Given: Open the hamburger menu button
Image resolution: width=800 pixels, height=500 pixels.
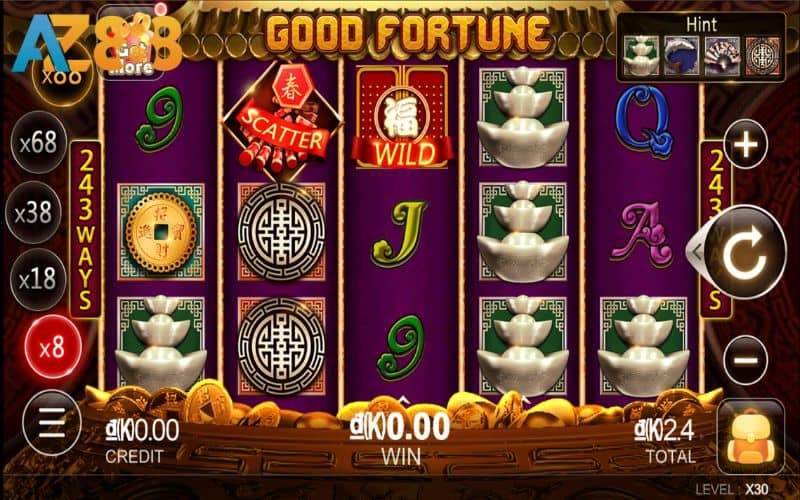Looking at the screenshot, I should pos(52,422).
